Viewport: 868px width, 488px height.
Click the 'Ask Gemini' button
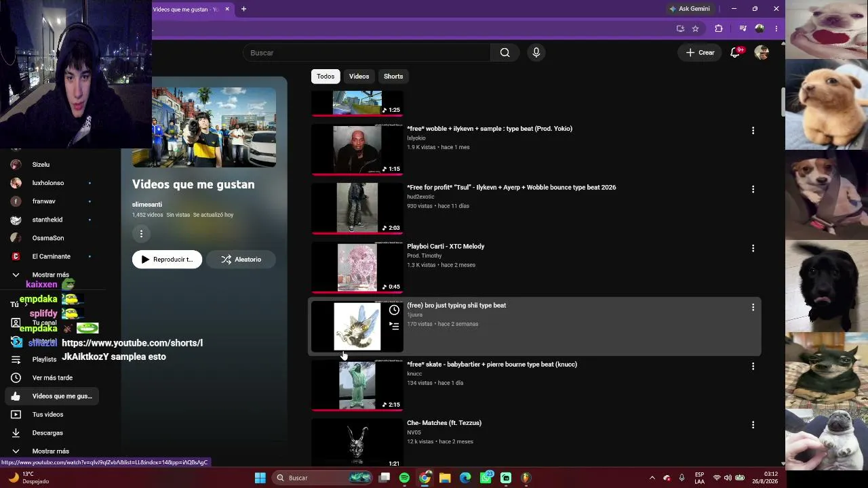click(x=690, y=9)
